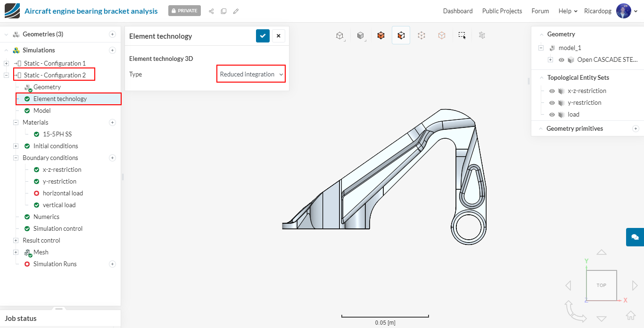The image size is (644, 328).
Task: Open the Help menu
Action: pos(568,11)
